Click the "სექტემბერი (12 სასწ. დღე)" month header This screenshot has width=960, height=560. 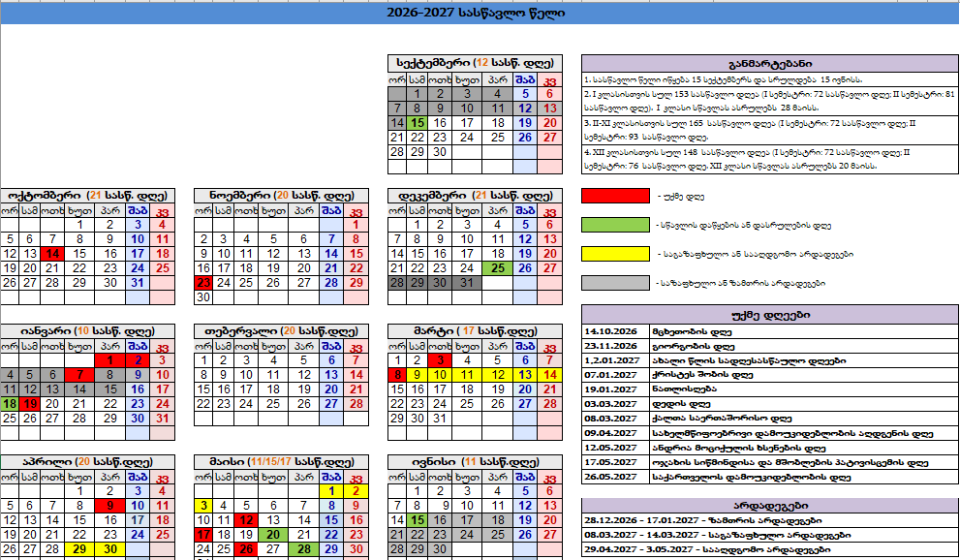click(475, 63)
